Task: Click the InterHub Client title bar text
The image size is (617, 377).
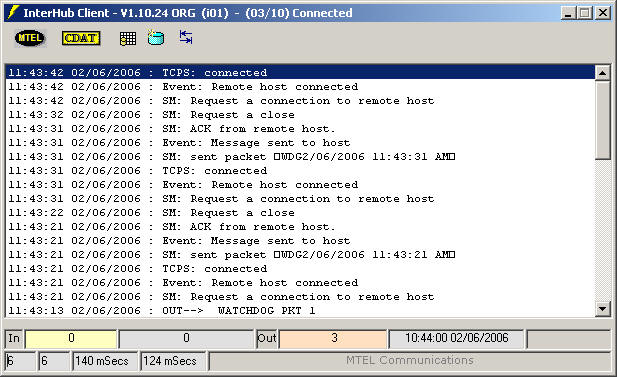Action: click(x=188, y=13)
